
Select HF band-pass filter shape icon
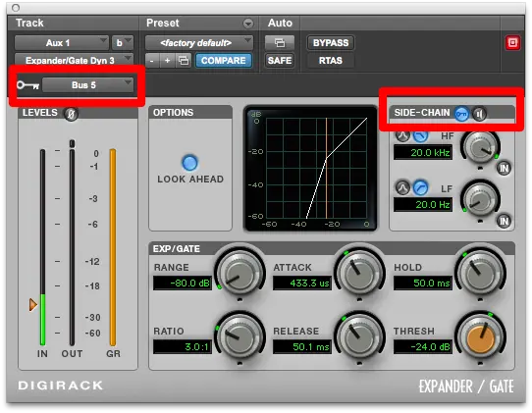tap(402, 136)
